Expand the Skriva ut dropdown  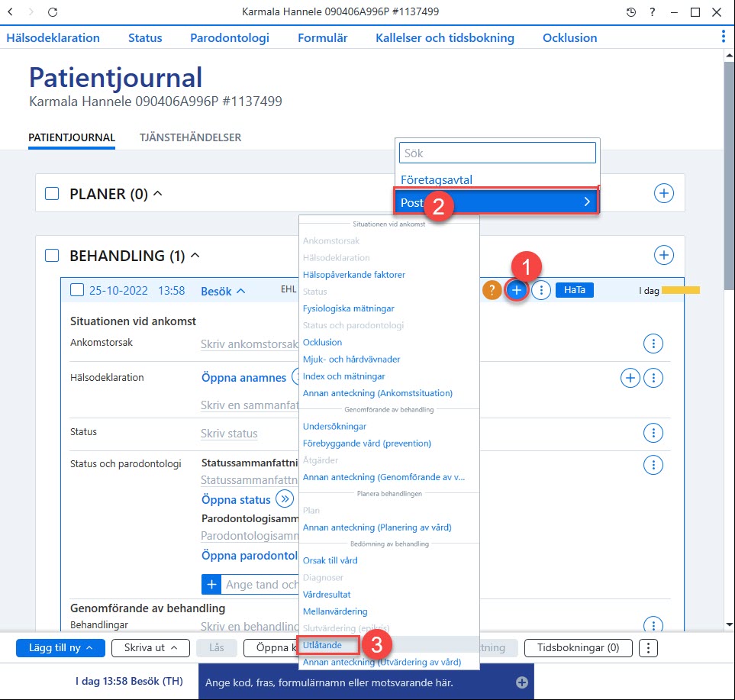(150, 648)
